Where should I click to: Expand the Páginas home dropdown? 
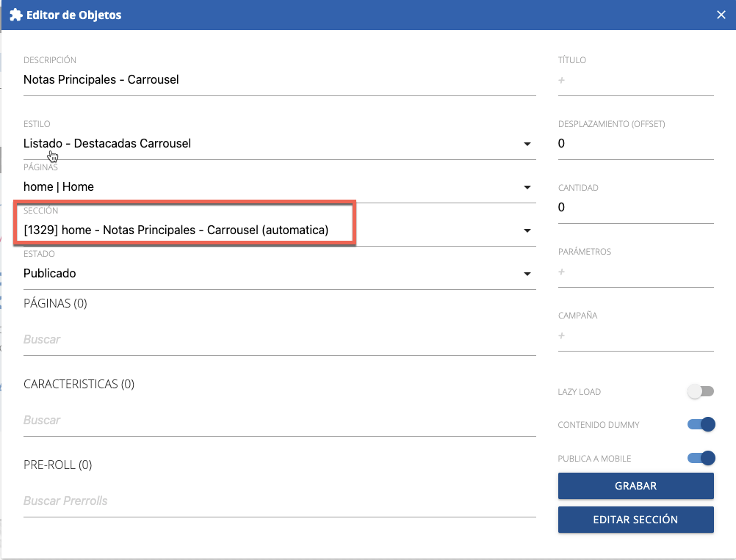click(x=527, y=187)
